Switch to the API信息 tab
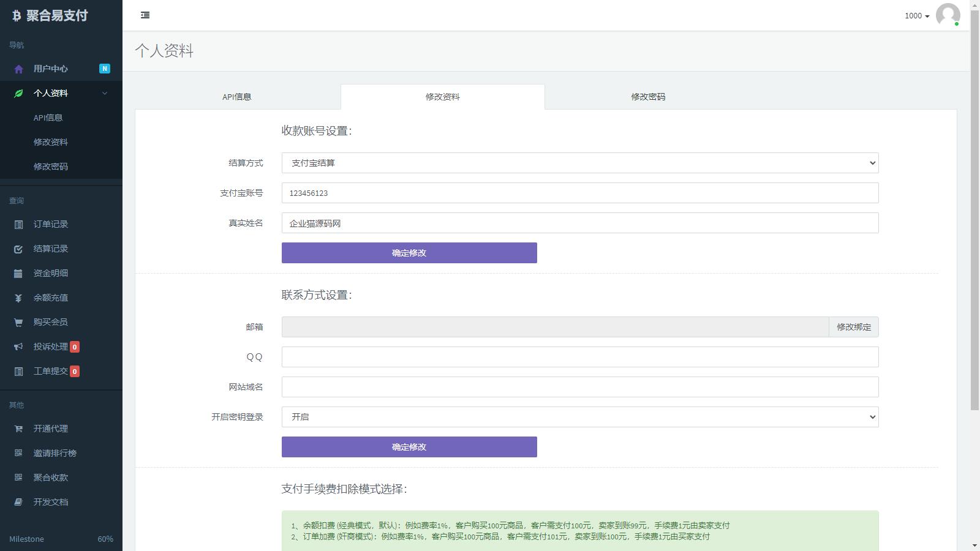Image resolution: width=980 pixels, height=551 pixels. [x=237, y=97]
